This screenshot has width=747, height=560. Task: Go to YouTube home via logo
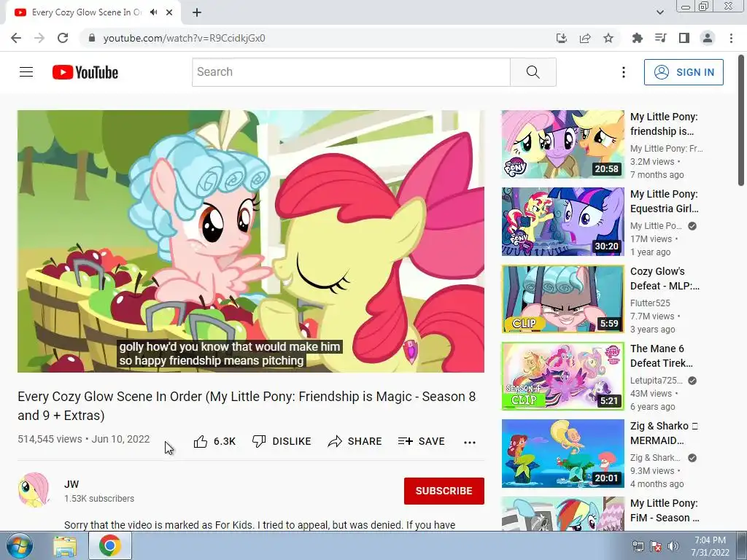coord(85,72)
